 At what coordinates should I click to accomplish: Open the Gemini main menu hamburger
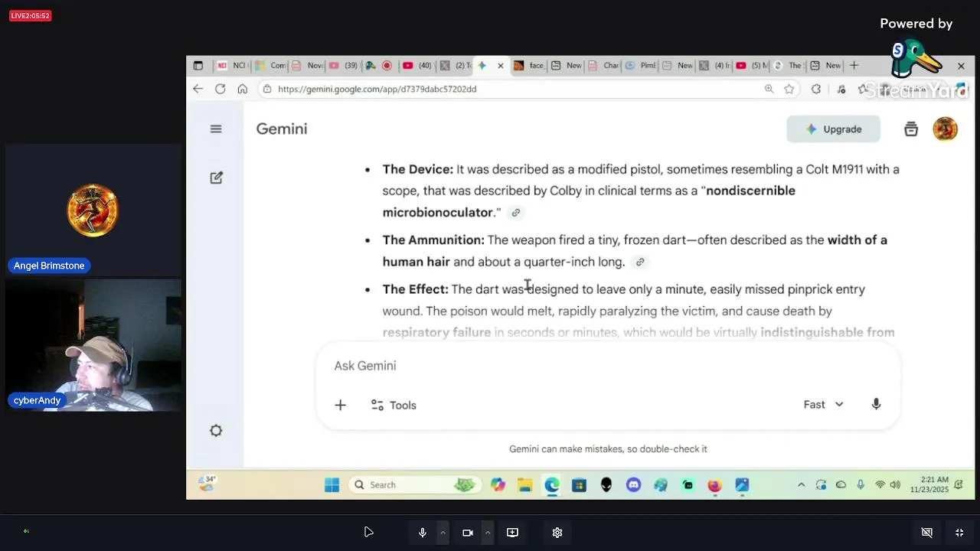coord(216,129)
